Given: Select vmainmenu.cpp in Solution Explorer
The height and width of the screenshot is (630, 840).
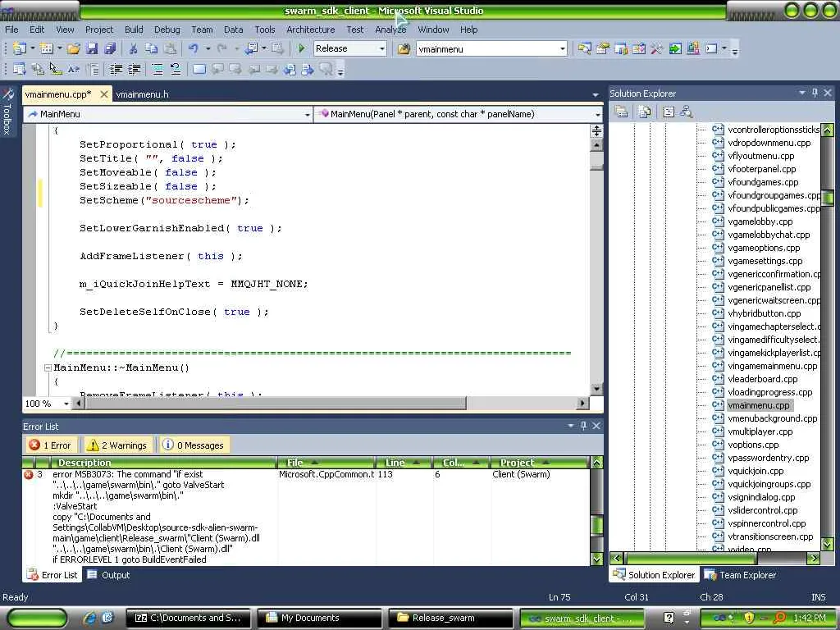Looking at the screenshot, I should point(759,405).
